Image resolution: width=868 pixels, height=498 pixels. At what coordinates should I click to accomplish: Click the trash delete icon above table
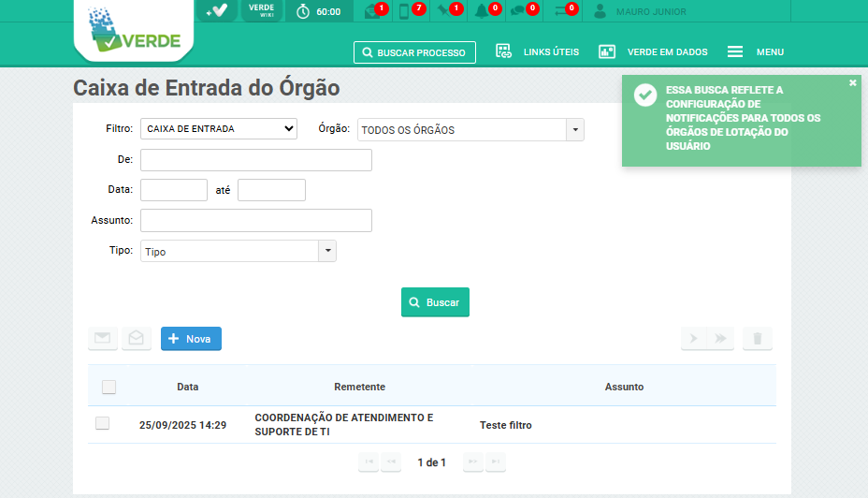[x=758, y=339]
